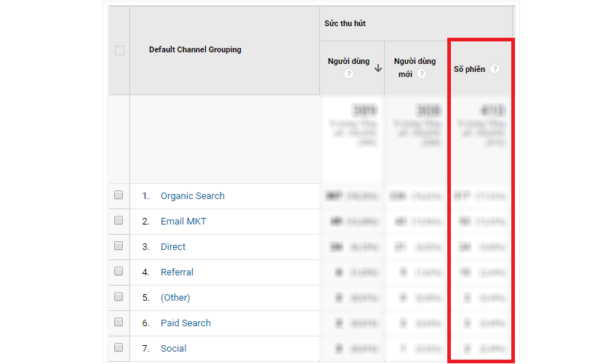Select the Direct row checkbox

click(119, 246)
